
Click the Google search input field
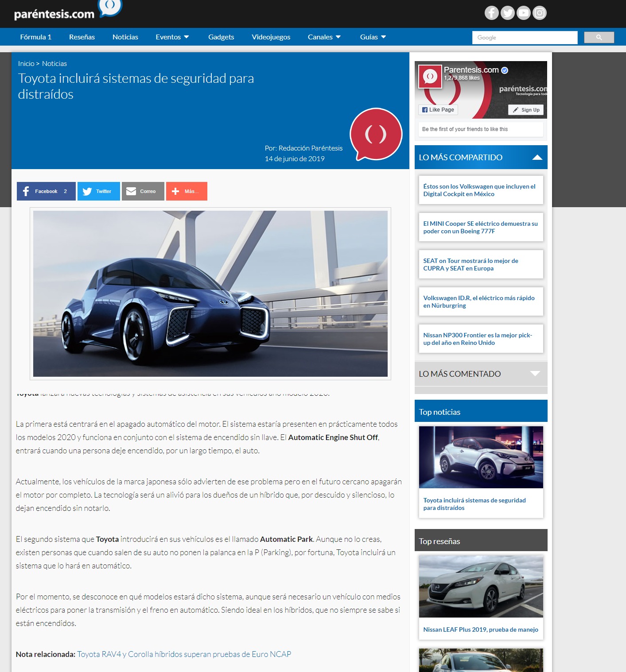525,38
